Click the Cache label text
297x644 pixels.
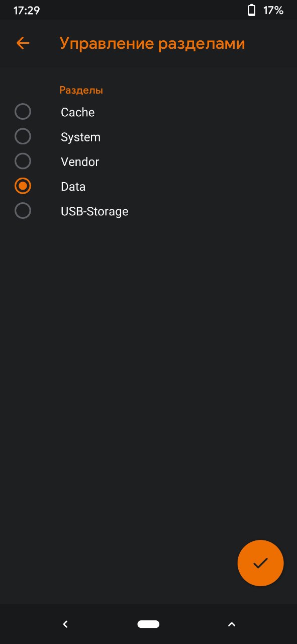tap(77, 112)
